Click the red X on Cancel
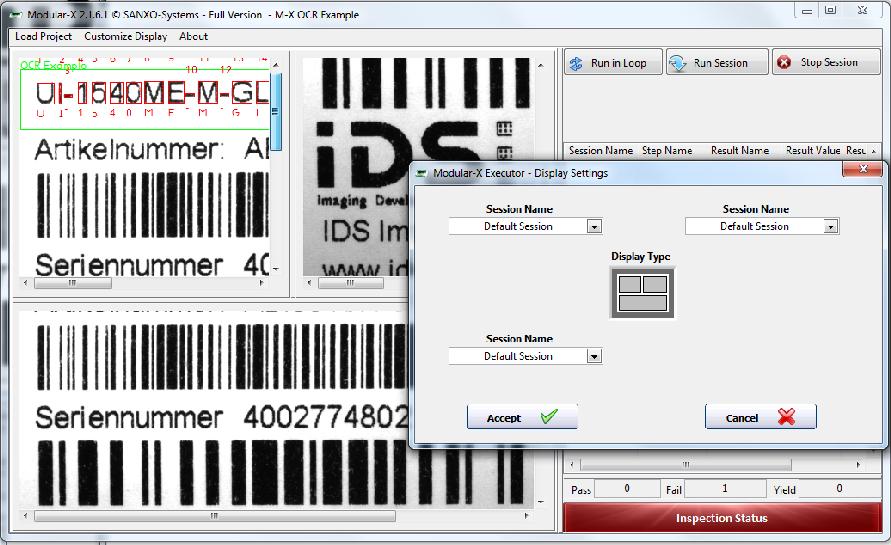Viewport: 891px width, 545px height. point(786,417)
